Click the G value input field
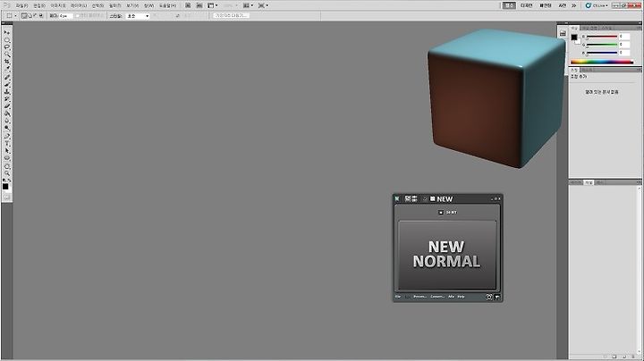The image size is (644, 361). click(x=624, y=45)
